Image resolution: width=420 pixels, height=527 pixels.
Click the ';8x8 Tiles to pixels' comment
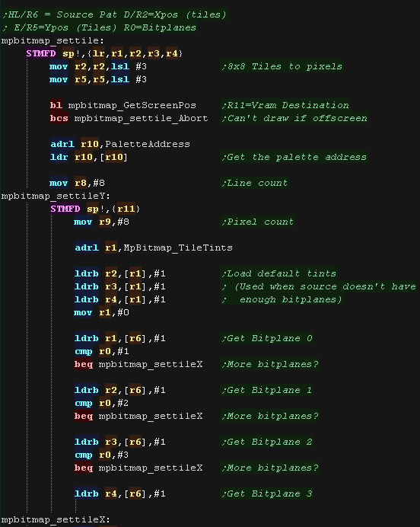click(x=282, y=66)
